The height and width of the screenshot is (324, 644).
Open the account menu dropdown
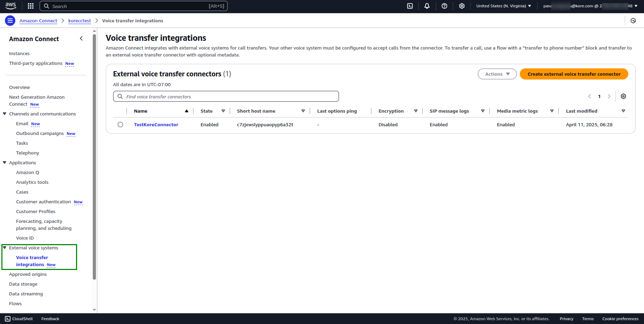(590, 6)
